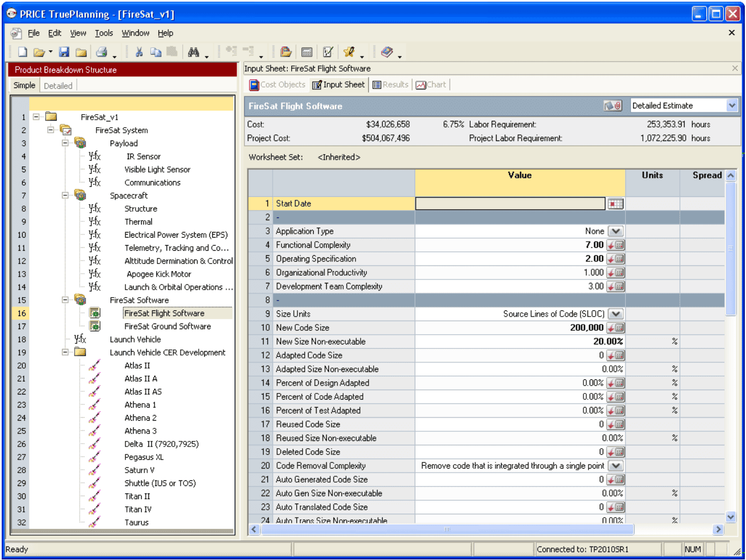Click the scroll-down arrow of input sheet

pyautogui.click(x=731, y=517)
